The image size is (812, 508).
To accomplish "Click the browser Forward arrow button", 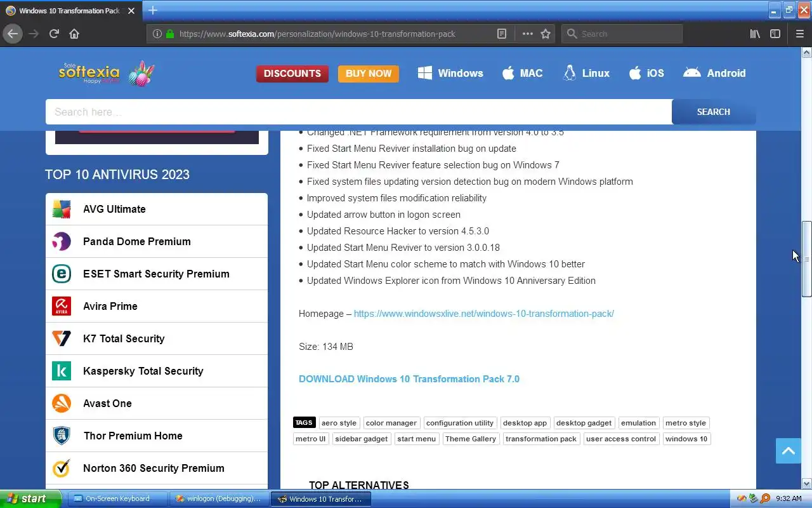I will [34, 34].
